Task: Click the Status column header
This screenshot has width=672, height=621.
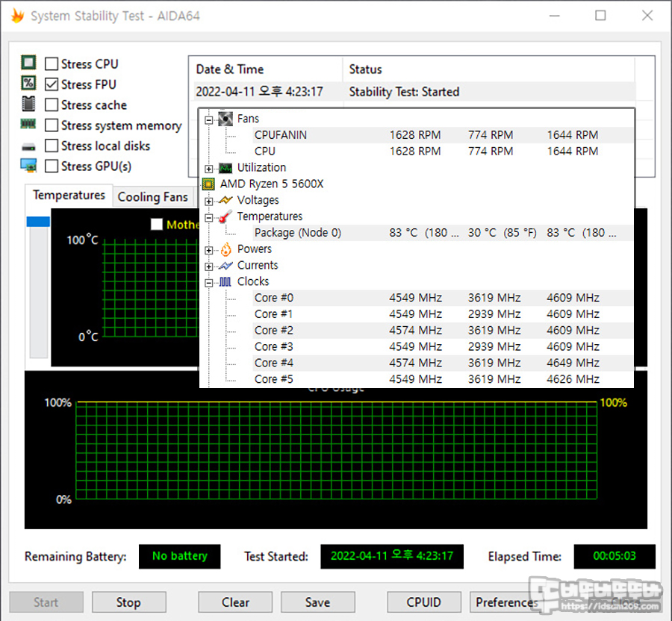Action: point(488,69)
